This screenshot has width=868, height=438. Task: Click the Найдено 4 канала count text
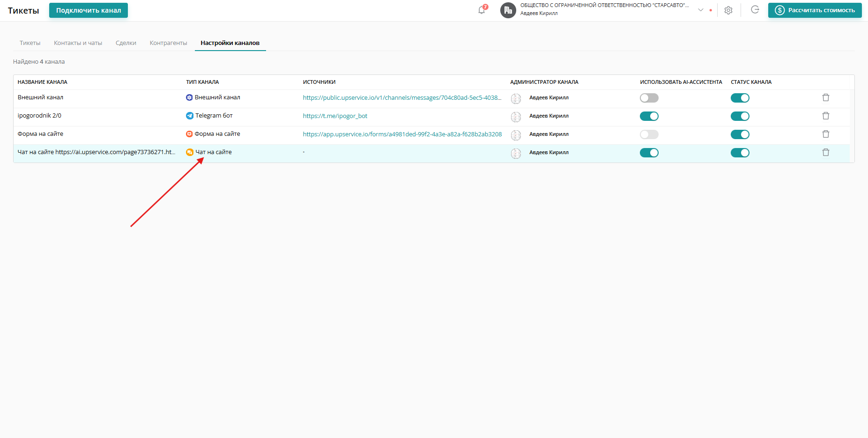click(39, 61)
